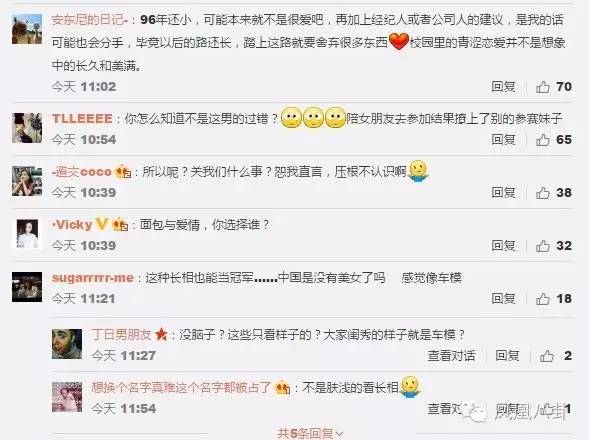
Task: Like 丁日男朋友's reply thumbs-up
Action: (x=547, y=356)
